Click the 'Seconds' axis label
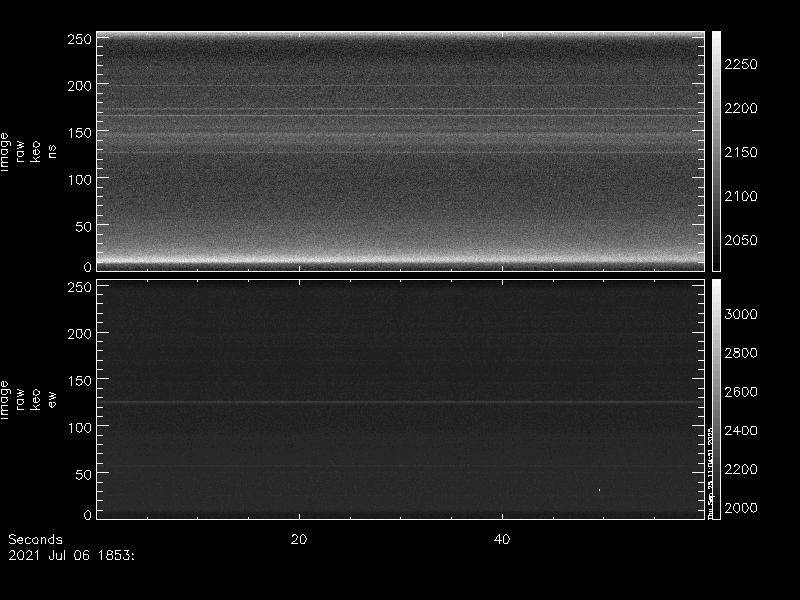Image resolution: width=800 pixels, height=600 pixels. 35,539
